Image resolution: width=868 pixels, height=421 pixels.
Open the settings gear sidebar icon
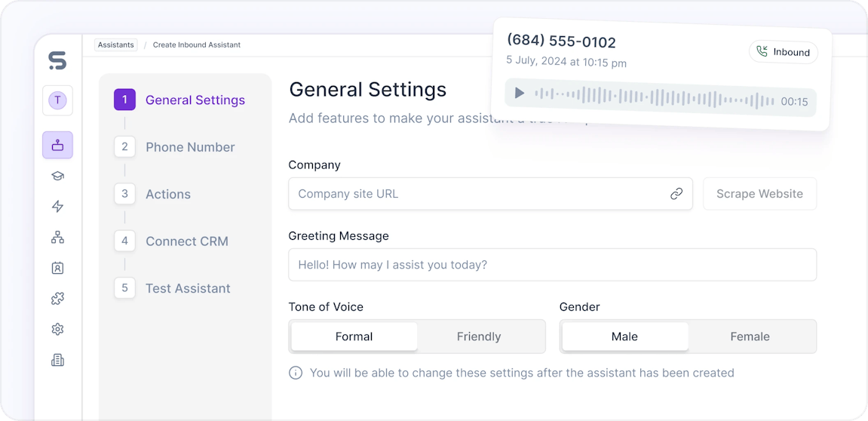click(57, 330)
